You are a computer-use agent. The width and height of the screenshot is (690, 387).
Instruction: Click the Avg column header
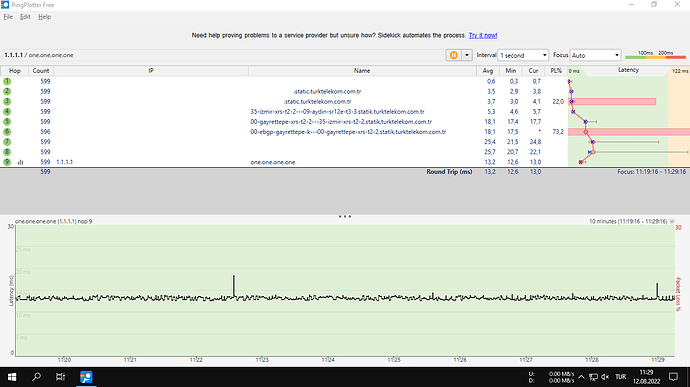click(x=488, y=70)
